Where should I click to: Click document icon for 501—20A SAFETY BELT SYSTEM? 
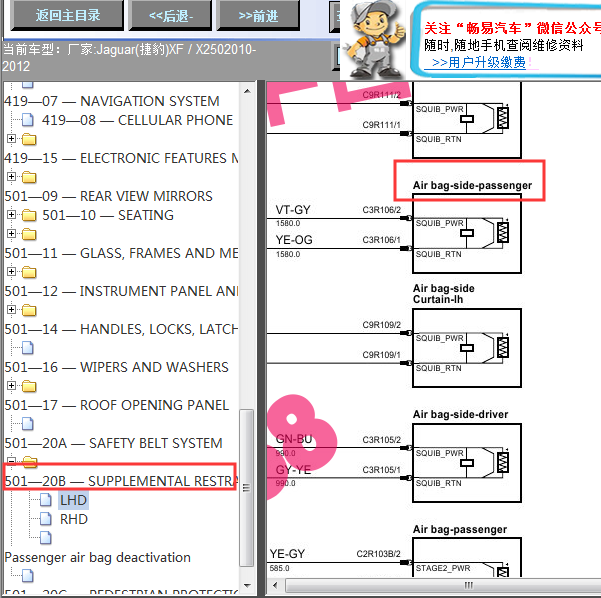pyautogui.click(x=28, y=424)
